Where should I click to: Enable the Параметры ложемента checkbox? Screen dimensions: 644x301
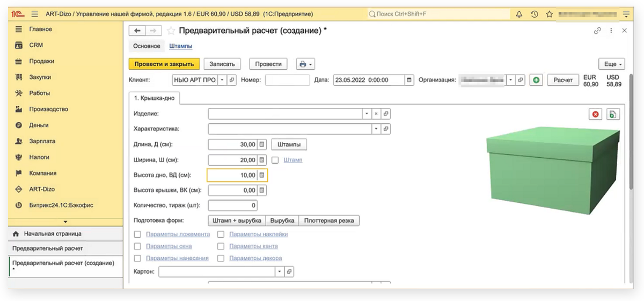point(137,234)
